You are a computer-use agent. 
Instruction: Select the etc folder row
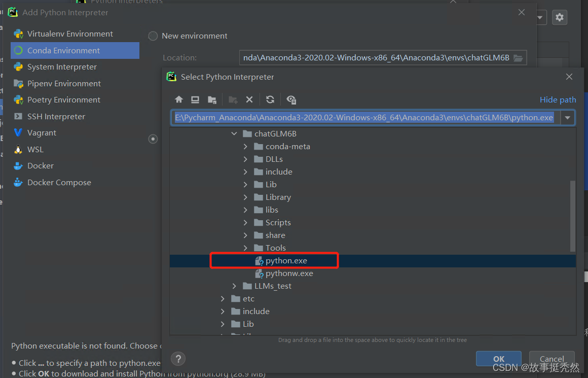coord(373,299)
